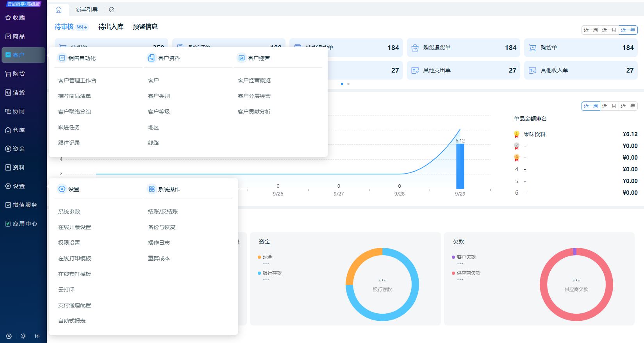Screen dimensions: 644x343
Task: Click the 其他支出单 card icon
Action: [x=415, y=70]
